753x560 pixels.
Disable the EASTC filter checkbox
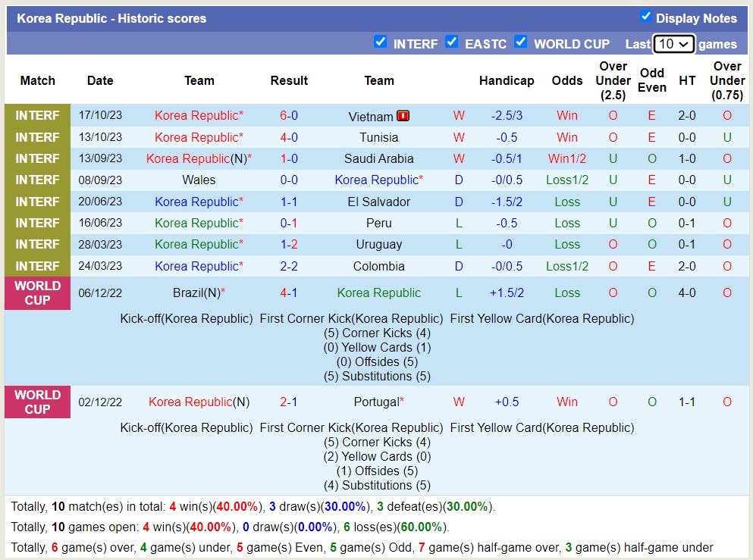click(x=452, y=42)
